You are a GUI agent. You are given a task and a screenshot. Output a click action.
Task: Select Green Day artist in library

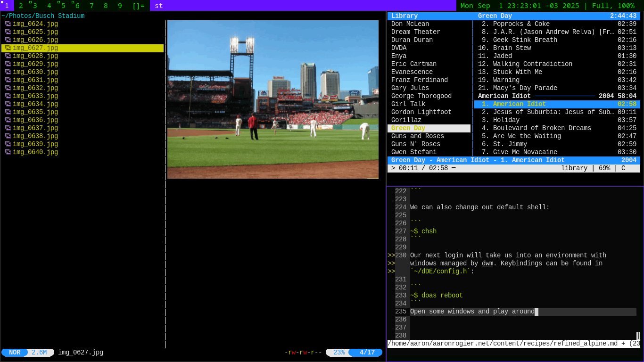(429, 128)
